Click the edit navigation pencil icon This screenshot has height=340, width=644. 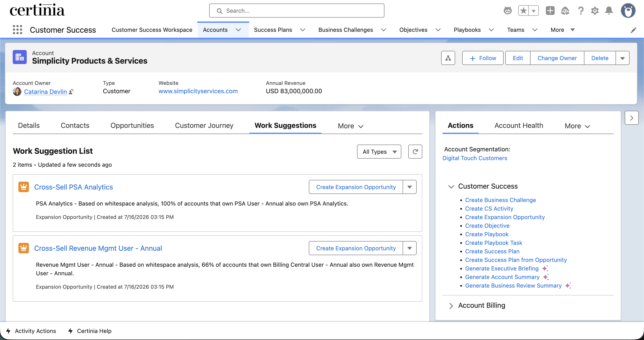coord(633,30)
